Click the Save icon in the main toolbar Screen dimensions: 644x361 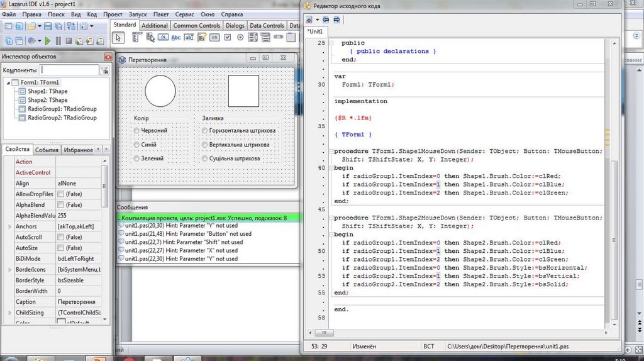[48, 27]
